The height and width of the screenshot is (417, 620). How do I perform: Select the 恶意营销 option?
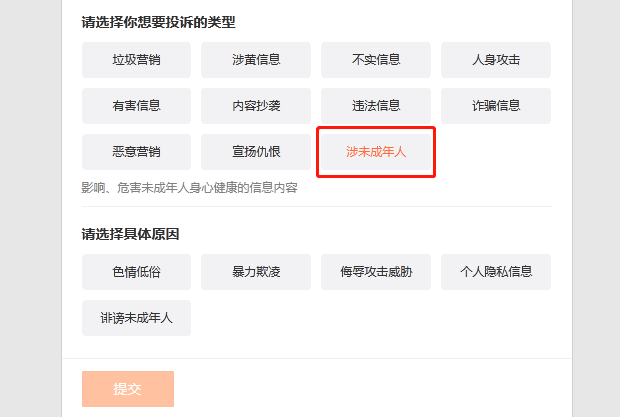pyautogui.click(x=136, y=152)
